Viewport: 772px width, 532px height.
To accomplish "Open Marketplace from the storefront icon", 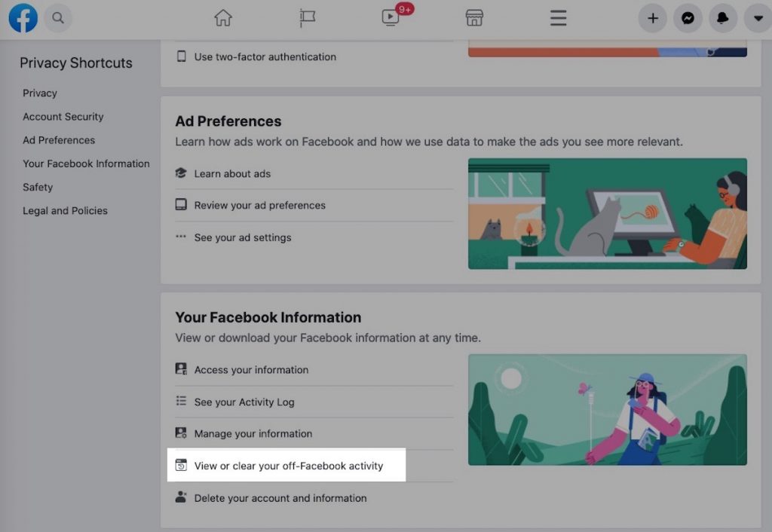I will (474, 18).
